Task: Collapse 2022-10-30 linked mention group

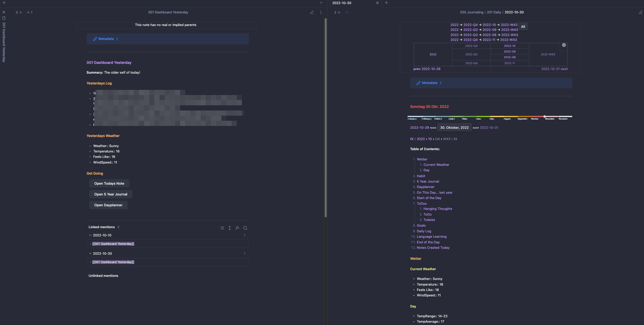Action: (90, 254)
